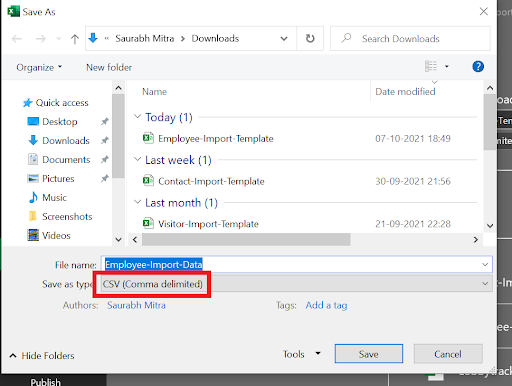Viewport: 512px width, 386px height.
Task: Open recent locations dropdown arrow
Action: pos(59,39)
